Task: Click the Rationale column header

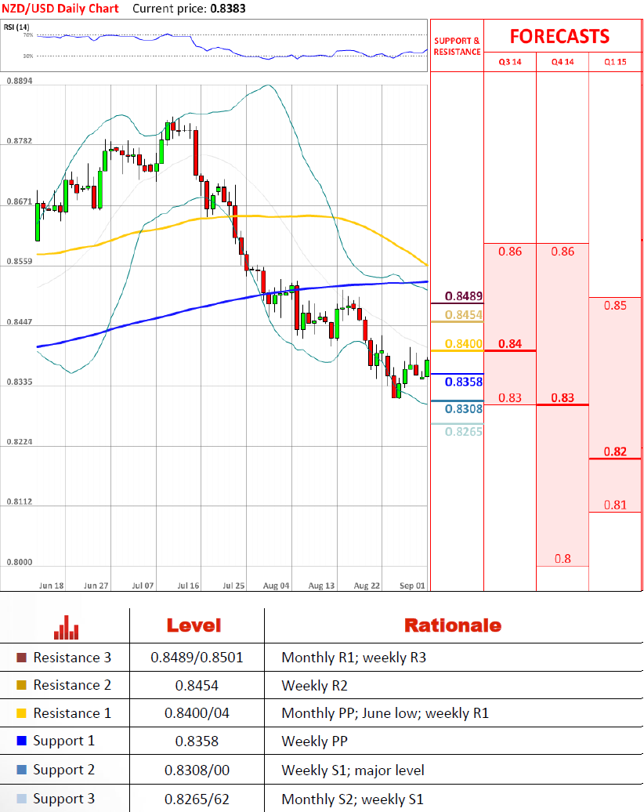Action: (453, 625)
